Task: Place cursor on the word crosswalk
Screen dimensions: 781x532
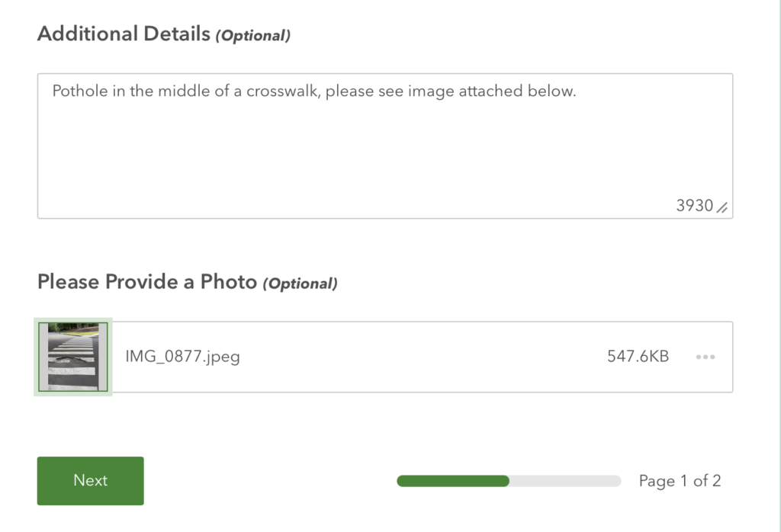Action: [x=284, y=91]
